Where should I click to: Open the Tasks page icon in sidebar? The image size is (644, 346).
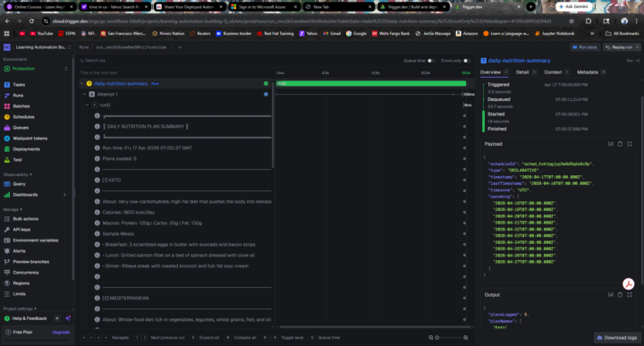click(x=7, y=85)
